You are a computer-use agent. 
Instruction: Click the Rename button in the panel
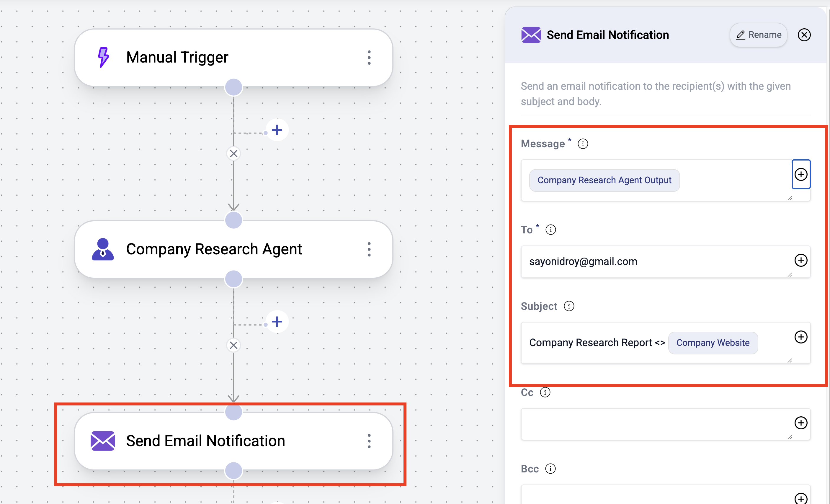(758, 35)
